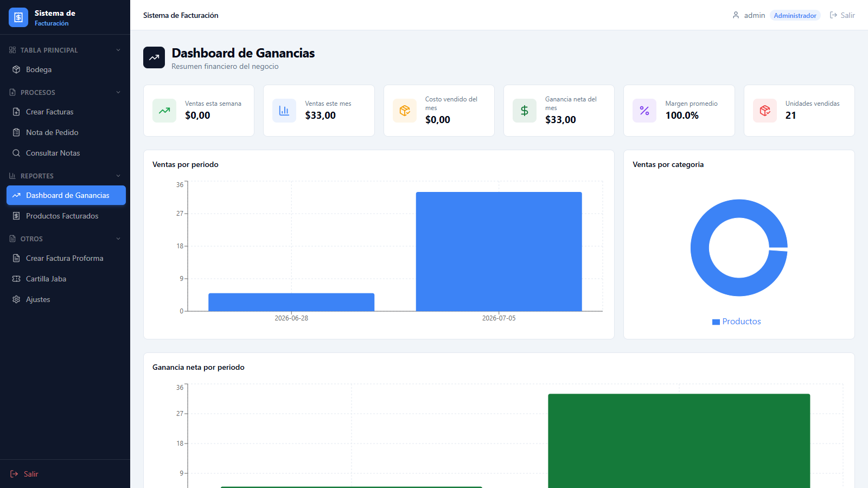
Task: Select Consultar Notas in sidebar
Action: point(66,153)
